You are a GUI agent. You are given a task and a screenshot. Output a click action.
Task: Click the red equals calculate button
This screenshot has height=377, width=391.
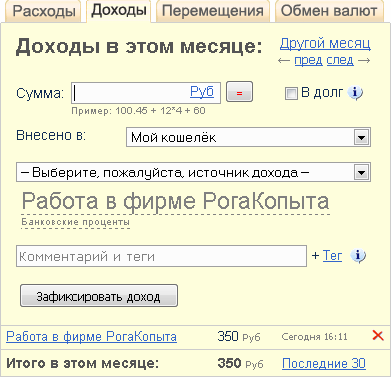239,92
